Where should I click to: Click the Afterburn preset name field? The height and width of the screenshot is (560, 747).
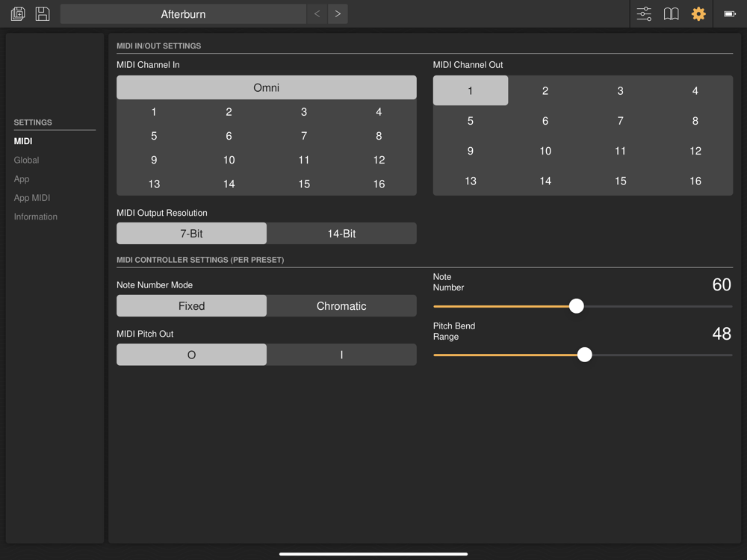tap(184, 13)
